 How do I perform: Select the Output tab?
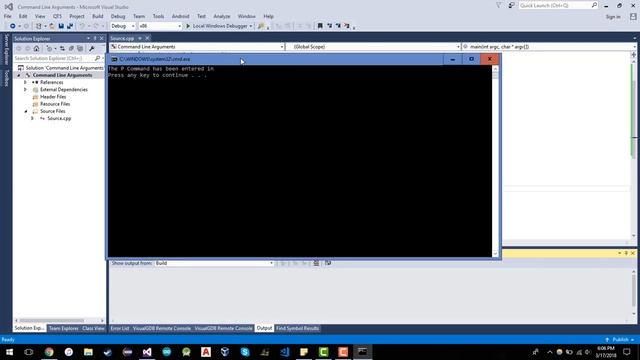tap(264, 328)
